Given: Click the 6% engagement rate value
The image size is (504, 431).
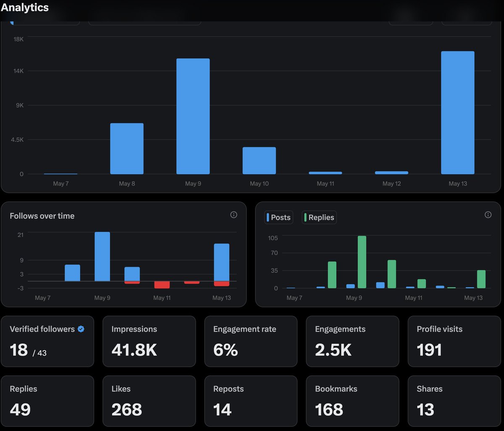Looking at the screenshot, I should pos(226,350).
